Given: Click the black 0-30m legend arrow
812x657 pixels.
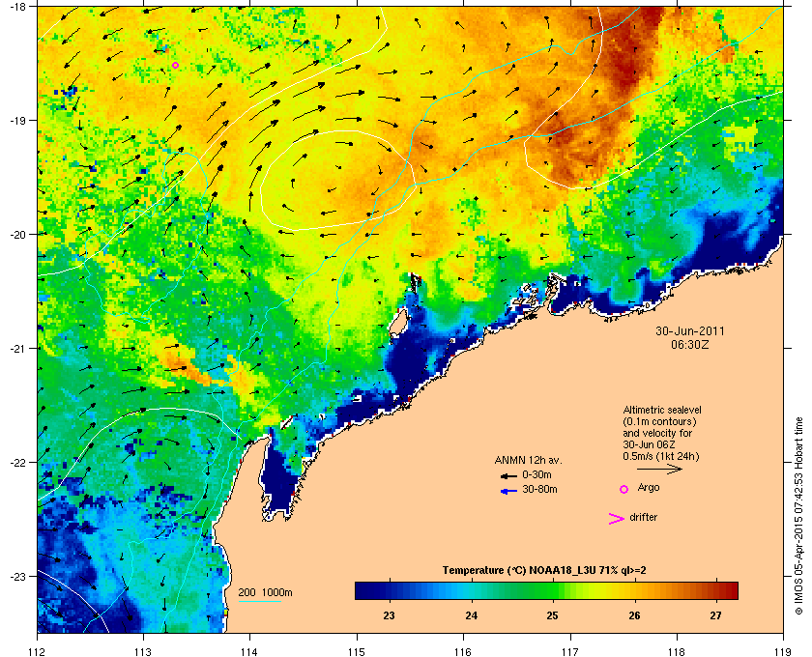Looking at the screenshot, I should click(x=508, y=475).
